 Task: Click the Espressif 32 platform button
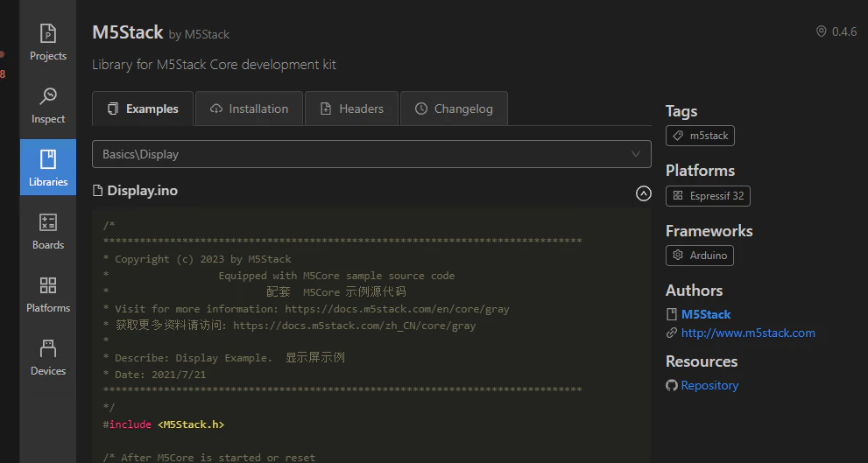(x=708, y=196)
